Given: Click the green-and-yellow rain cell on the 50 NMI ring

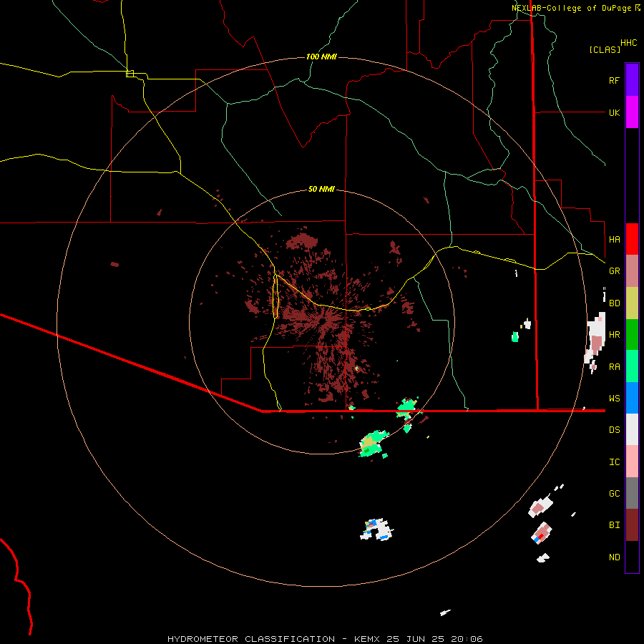Looking at the screenshot, I should tap(373, 444).
